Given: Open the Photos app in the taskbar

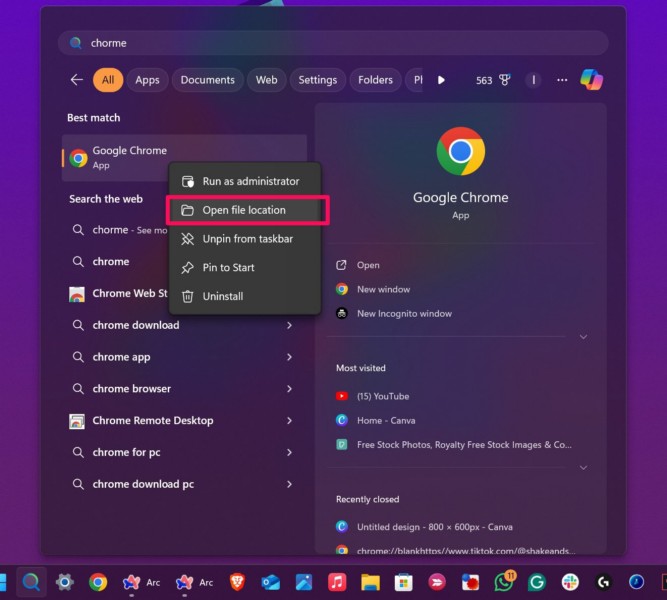Looking at the screenshot, I should [x=304, y=582].
